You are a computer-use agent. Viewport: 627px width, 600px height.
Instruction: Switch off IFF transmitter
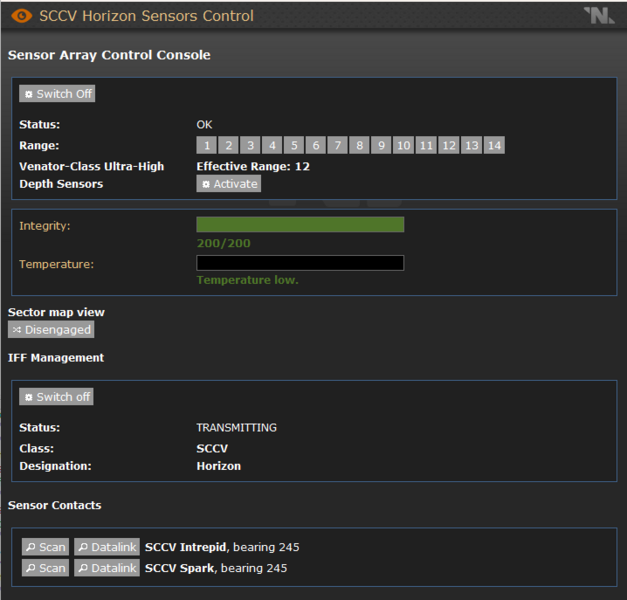coord(57,397)
